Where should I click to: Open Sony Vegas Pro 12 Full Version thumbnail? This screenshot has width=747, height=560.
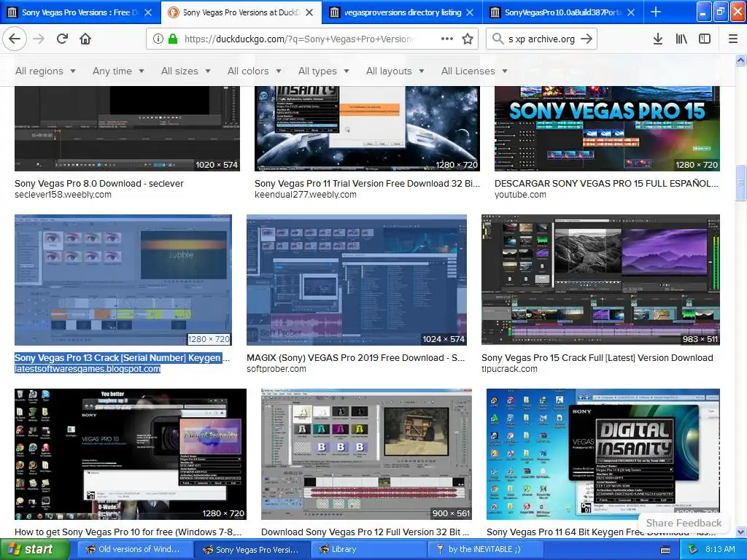coord(366,454)
